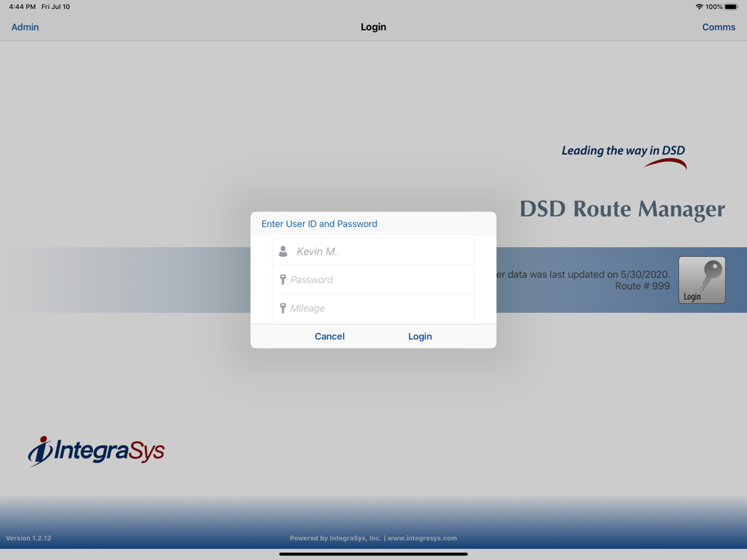
Task: Open the Comms menu
Action: (x=719, y=27)
